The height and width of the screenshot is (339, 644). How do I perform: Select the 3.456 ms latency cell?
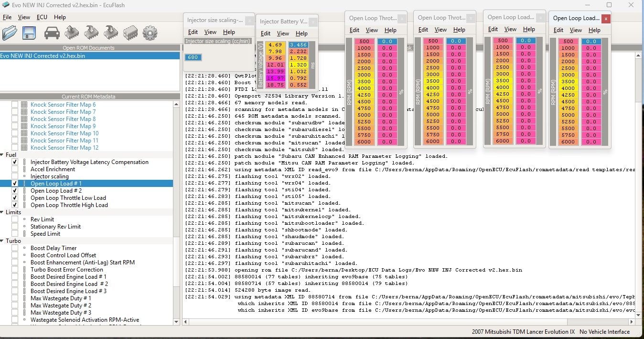click(298, 44)
